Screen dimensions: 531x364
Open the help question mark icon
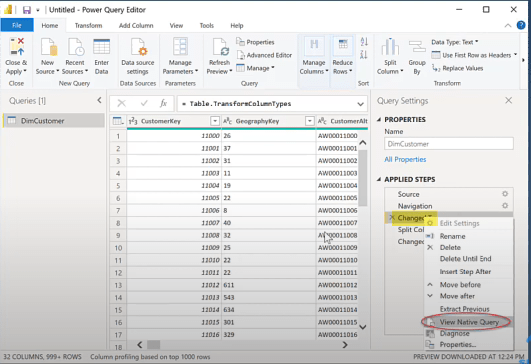point(521,25)
